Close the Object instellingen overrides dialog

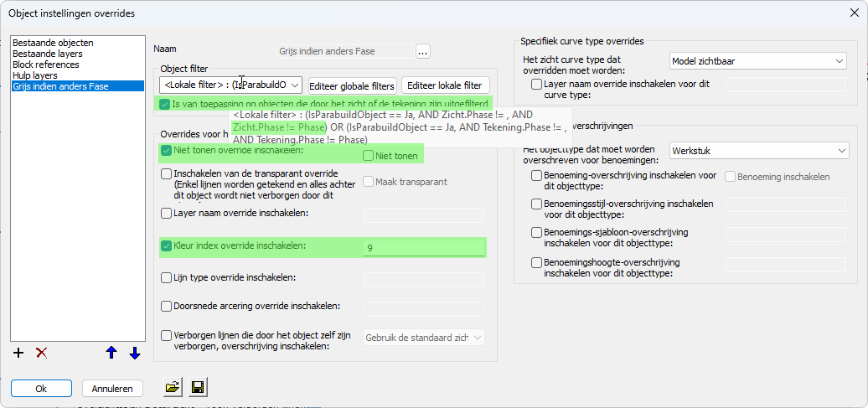(852, 13)
